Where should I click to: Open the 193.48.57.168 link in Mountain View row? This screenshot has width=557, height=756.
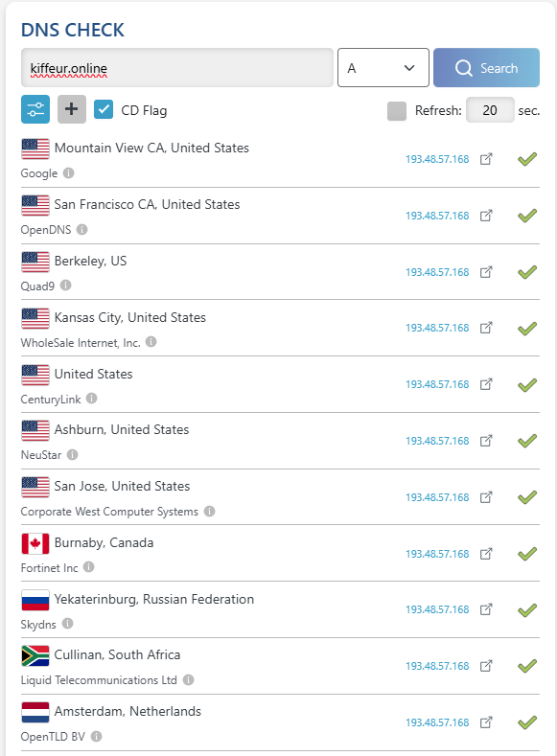click(437, 159)
